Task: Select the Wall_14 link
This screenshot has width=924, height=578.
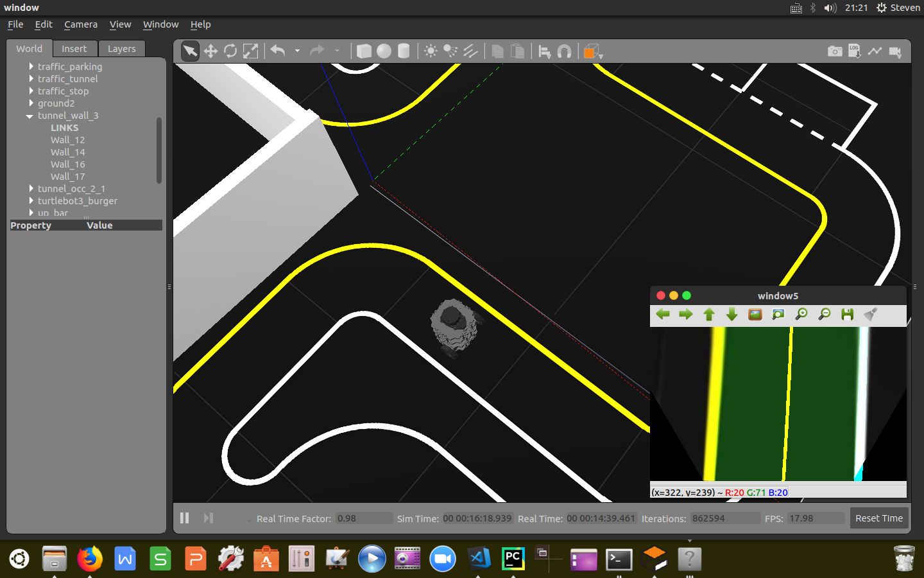Action: [67, 152]
